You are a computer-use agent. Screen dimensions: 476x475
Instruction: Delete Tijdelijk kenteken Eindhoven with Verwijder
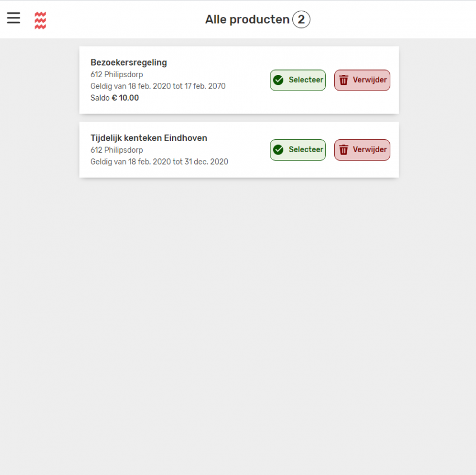(x=362, y=150)
